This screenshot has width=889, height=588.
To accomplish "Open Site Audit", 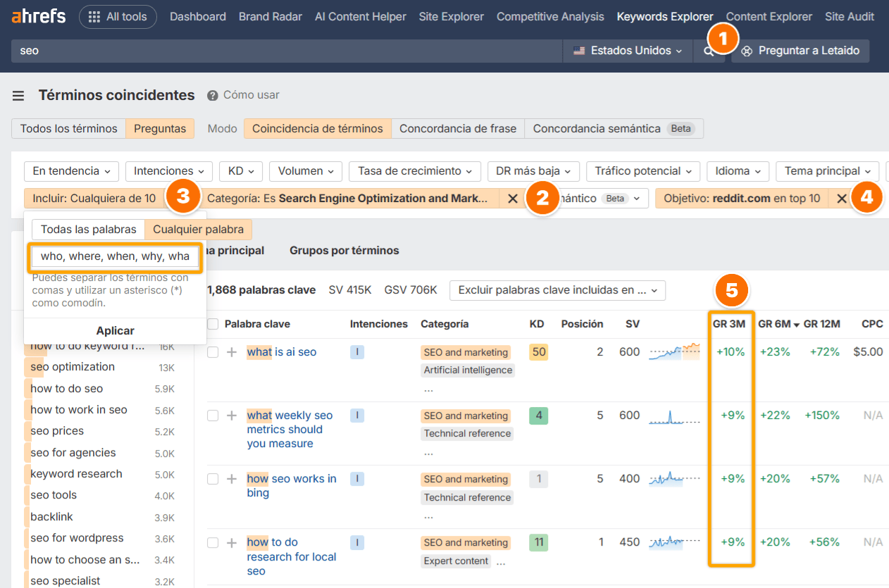I will (850, 17).
